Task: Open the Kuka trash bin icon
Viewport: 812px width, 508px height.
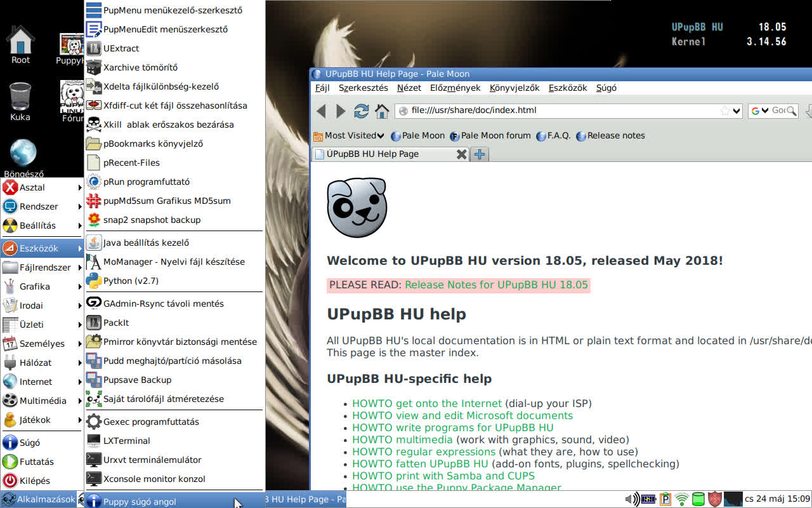Action: 20,102
